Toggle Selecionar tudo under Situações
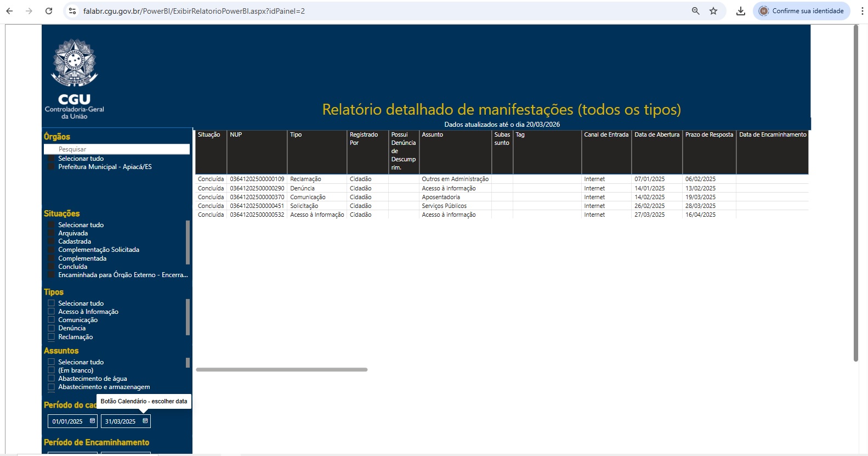 [x=52, y=225]
